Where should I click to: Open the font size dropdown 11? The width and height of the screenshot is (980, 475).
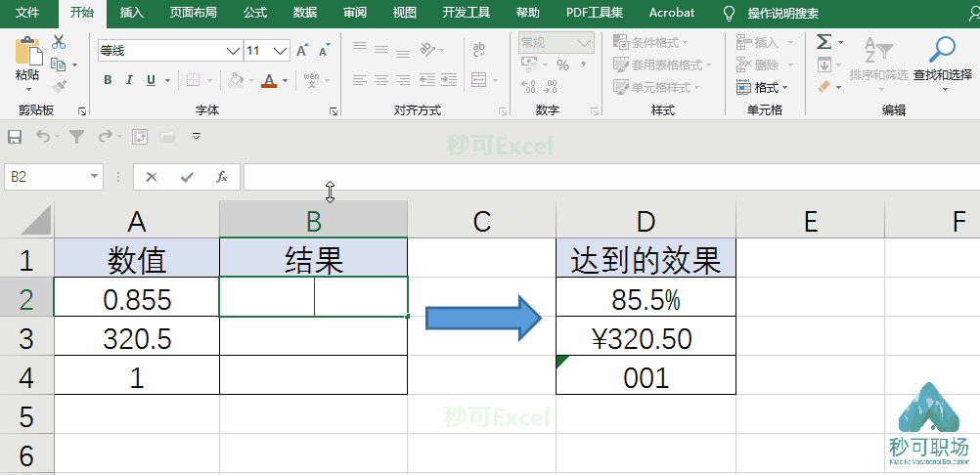coord(282,51)
